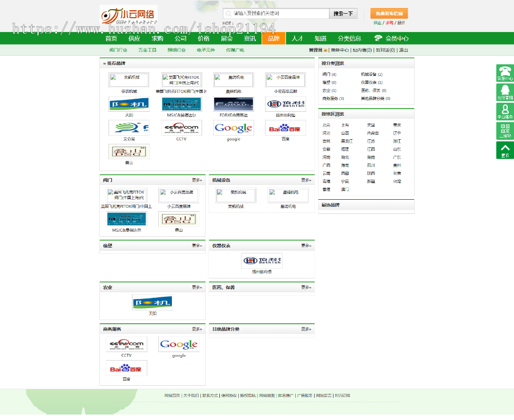Expand the 机械设备 panel with 更多
Screen dimensions: 514x420
(x=307, y=180)
